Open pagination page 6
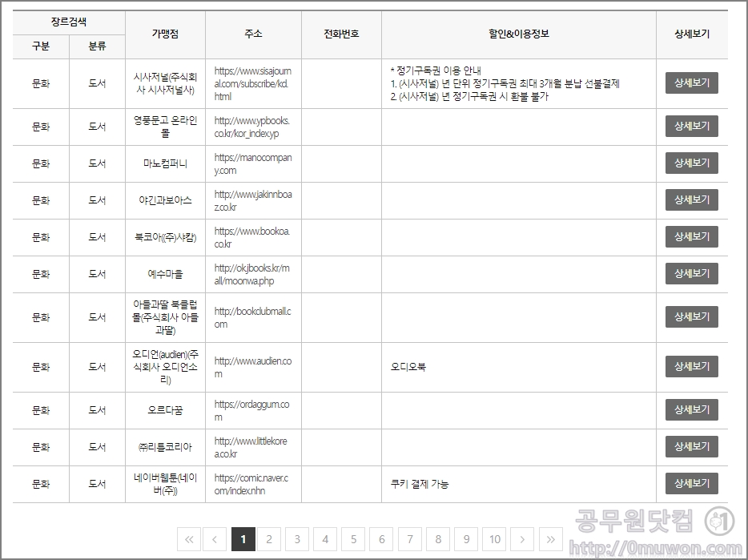The height and width of the screenshot is (560, 748). pyautogui.click(x=382, y=539)
